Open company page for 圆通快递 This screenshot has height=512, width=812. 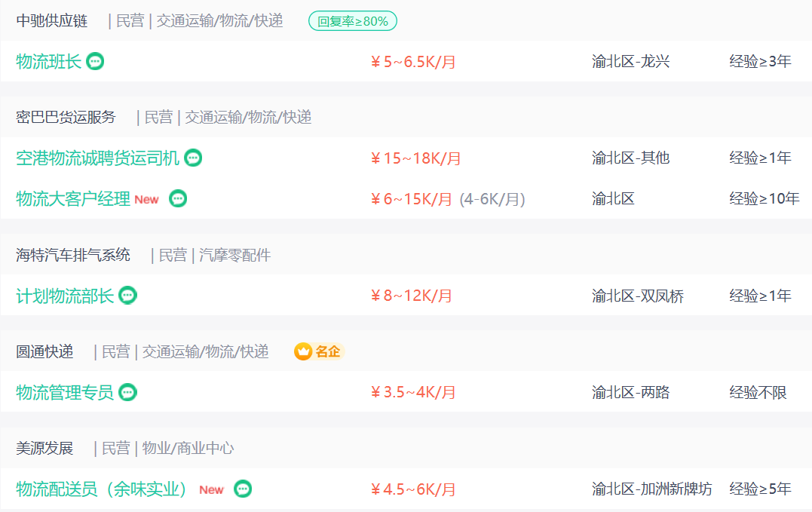point(44,351)
